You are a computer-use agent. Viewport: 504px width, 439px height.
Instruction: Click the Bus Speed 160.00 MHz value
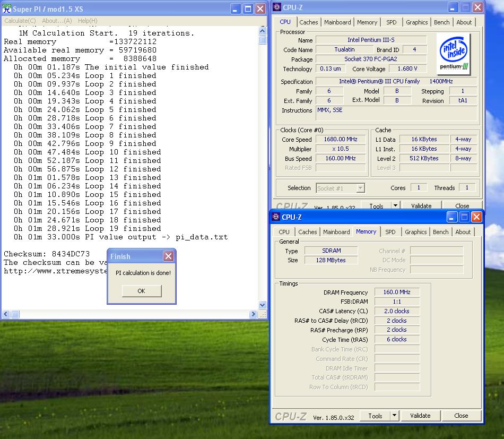(341, 158)
